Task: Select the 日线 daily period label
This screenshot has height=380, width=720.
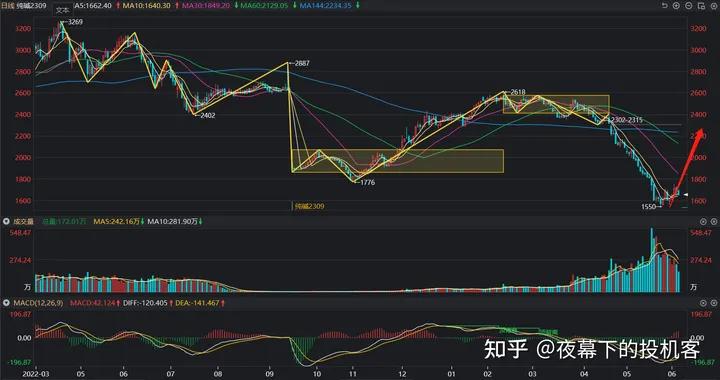Action: point(8,6)
